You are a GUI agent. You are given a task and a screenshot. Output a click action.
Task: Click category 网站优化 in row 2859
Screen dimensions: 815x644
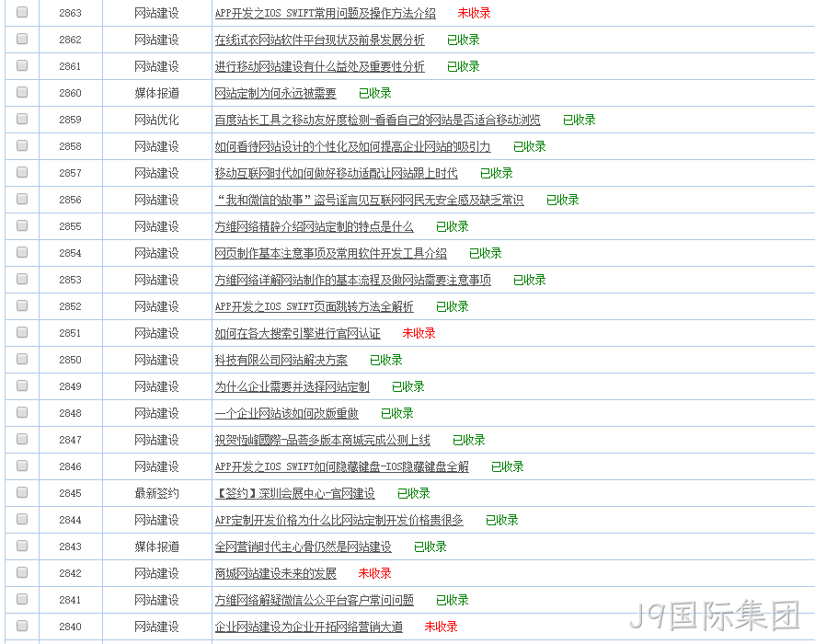156,121
